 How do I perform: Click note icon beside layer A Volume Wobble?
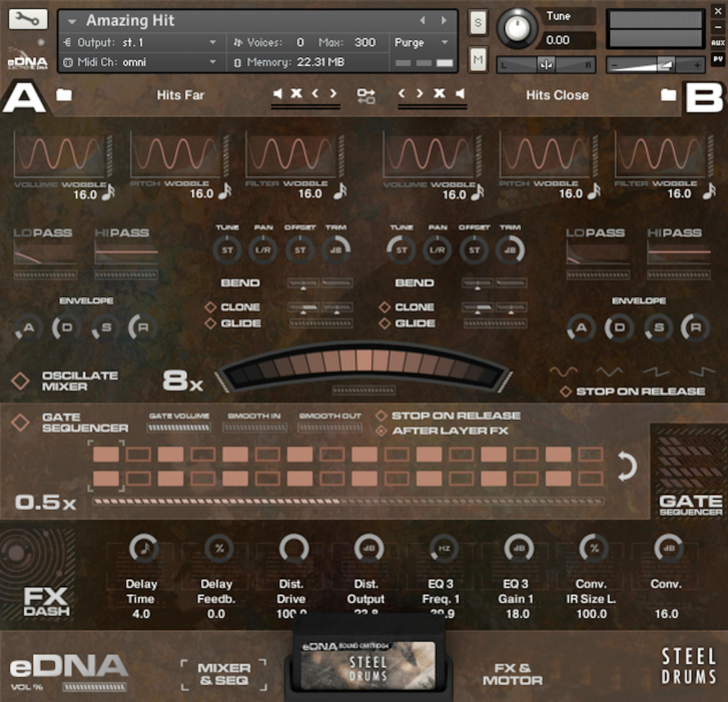pyautogui.click(x=108, y=192)
